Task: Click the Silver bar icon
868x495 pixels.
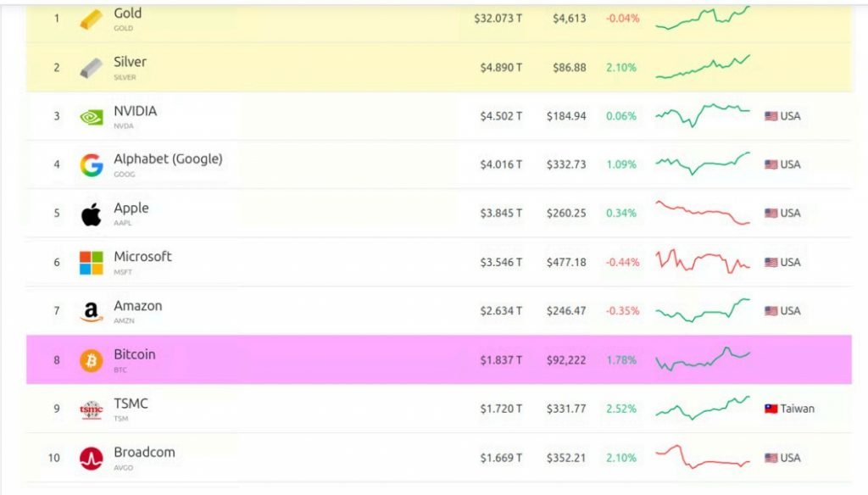Action: pos(92,68)
